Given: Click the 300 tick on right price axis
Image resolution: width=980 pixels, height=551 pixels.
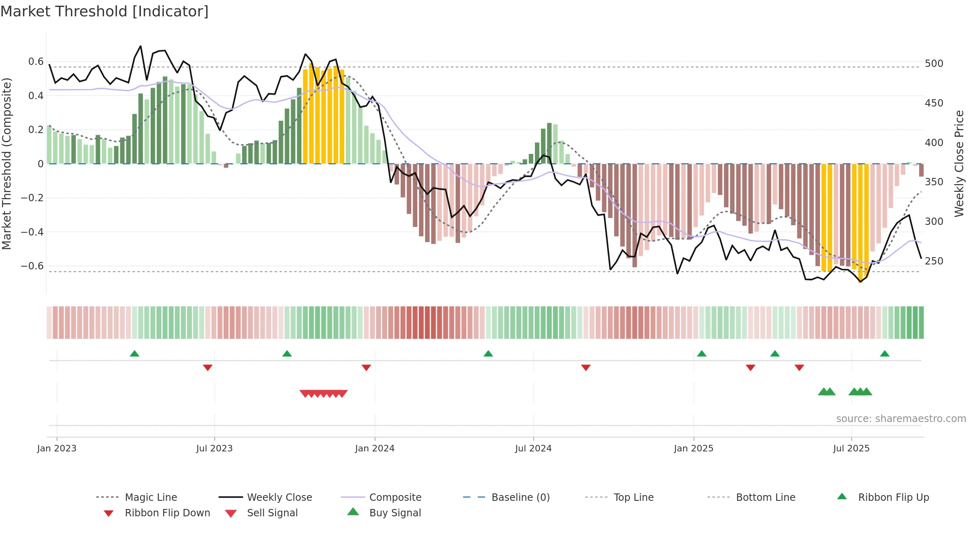Looking at the screenshot, I should (x=934, y=222).
